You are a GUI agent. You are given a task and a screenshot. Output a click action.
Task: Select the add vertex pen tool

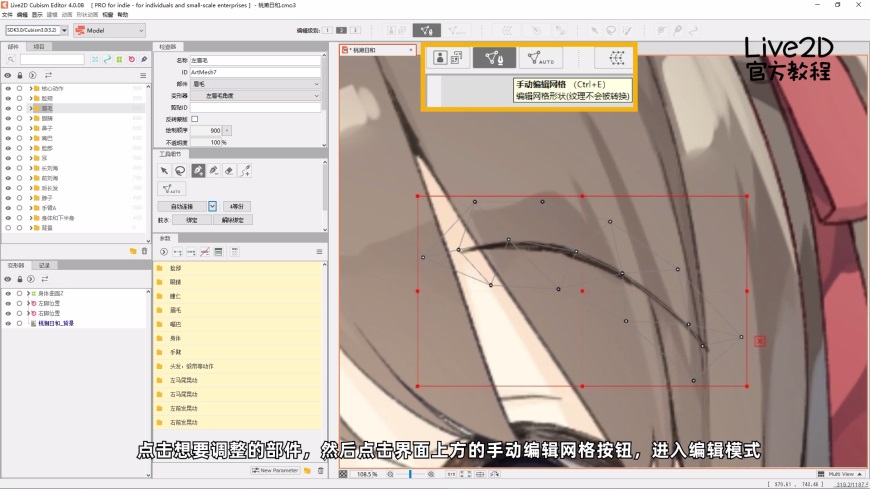tap(198, 171)
